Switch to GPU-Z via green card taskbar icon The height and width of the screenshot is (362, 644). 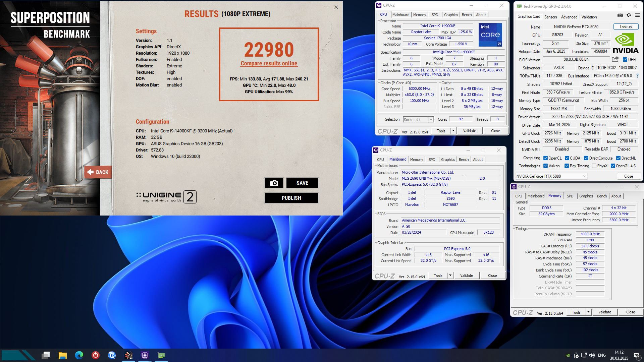coord(161,355)
